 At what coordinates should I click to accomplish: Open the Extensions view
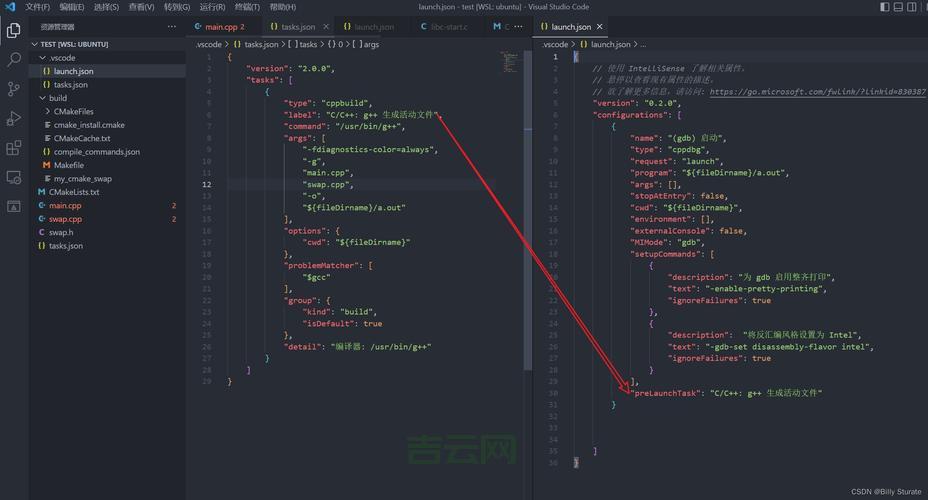[x=14, y=148]
